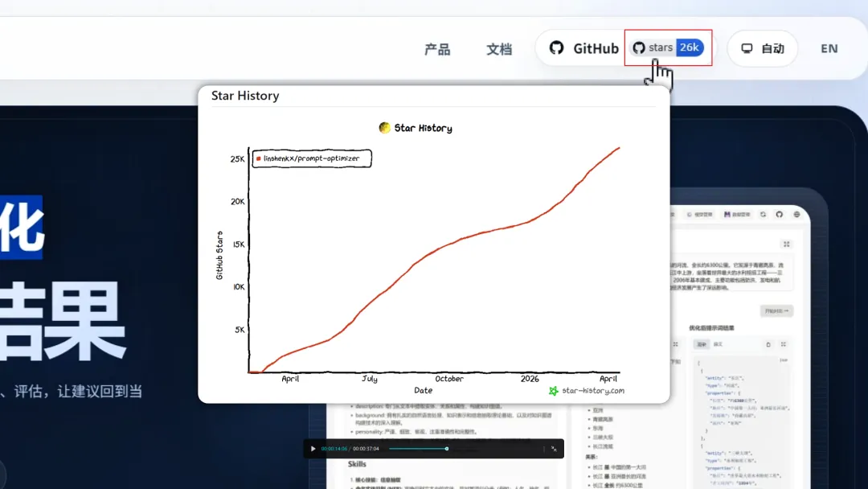Click the star-history.com logo under the chart
Image resolution: width=868 pixels, height=489 pixels.
(586, 391)
